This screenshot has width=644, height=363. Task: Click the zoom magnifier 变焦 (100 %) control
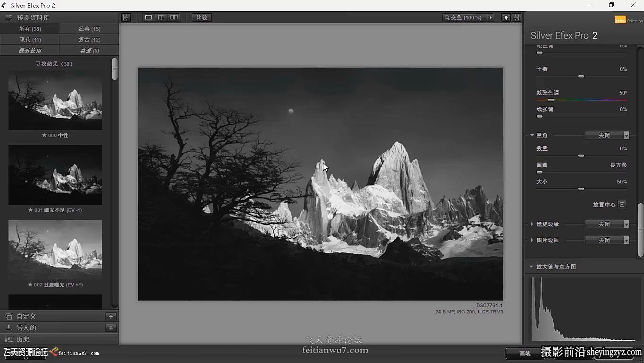coord(466,17)
